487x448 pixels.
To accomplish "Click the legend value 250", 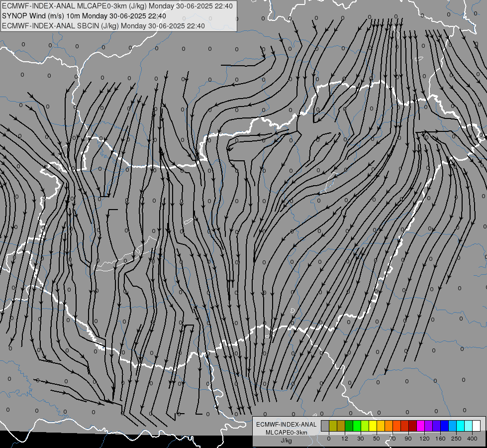I will [456, 439].
